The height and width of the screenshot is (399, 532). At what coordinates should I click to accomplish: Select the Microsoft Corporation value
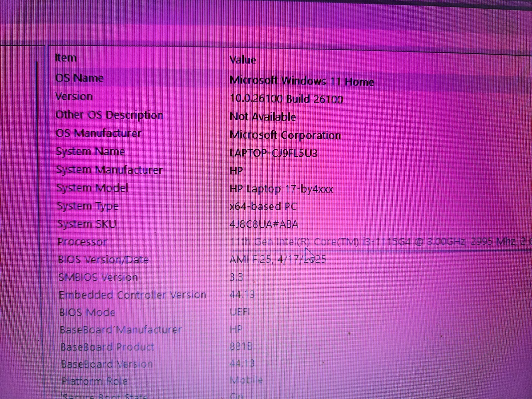pos(285,135)
